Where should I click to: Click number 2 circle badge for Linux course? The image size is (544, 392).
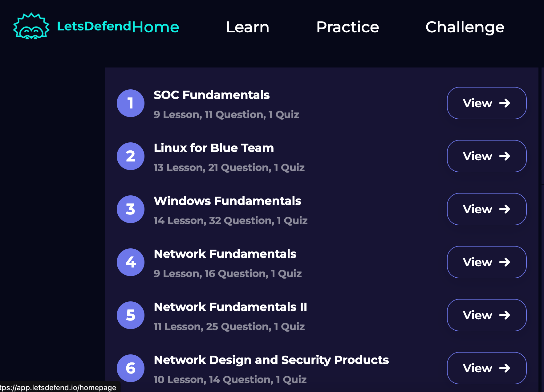[131, 156]
